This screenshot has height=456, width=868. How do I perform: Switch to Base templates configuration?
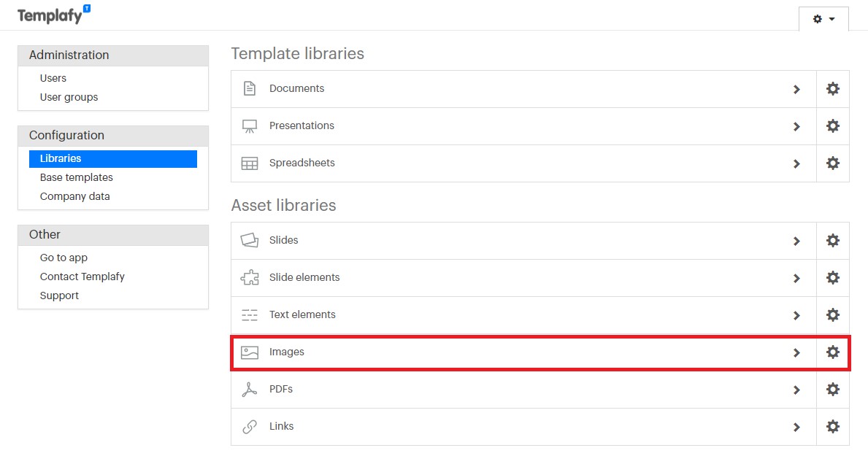pyautogui.click(x=76, y=177)
